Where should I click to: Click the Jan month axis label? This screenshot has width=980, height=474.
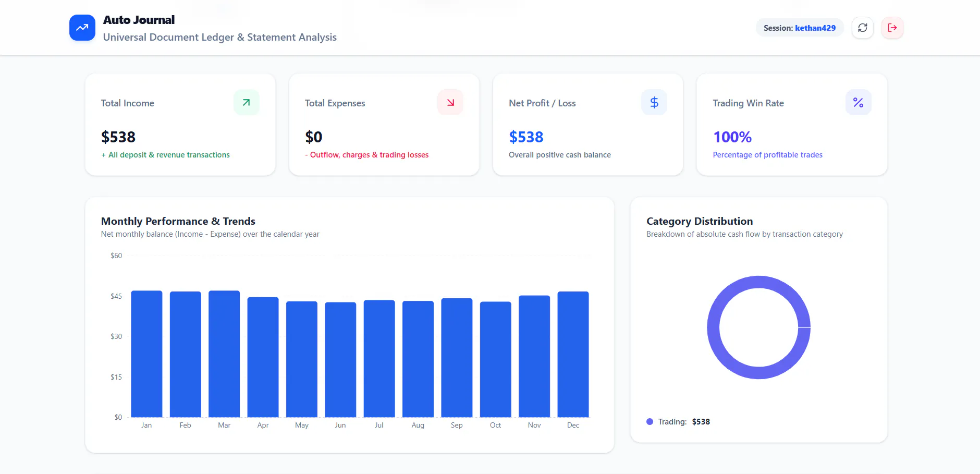pyautogui.click(x=146, y=426)
